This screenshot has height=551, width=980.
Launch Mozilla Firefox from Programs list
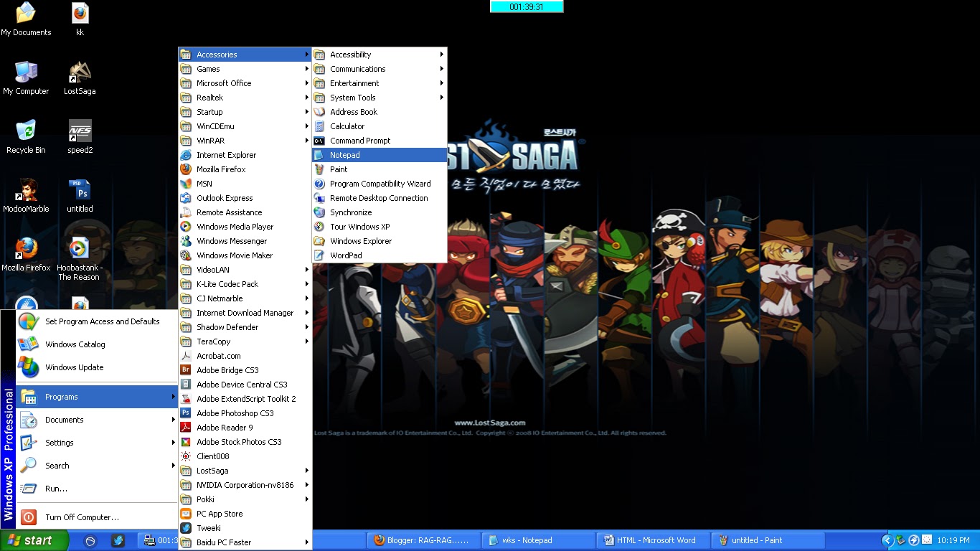pos(245,169)
